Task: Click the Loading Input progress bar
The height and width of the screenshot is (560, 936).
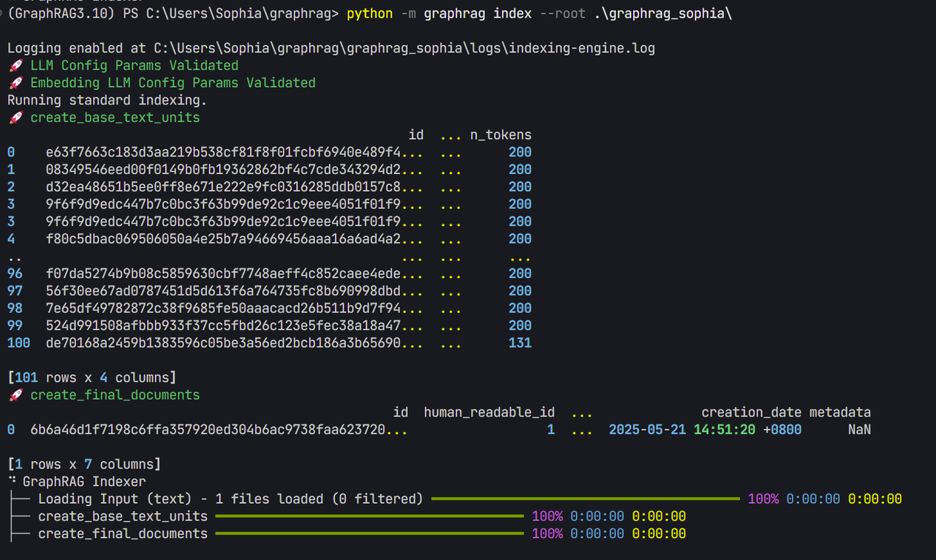Action: 586,499
